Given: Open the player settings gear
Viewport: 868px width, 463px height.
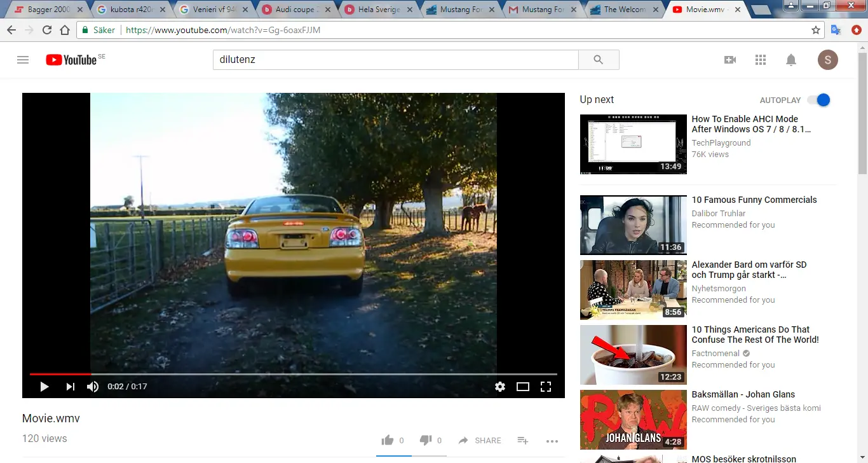Looking at the screenshot, I should tap(500, 387).
